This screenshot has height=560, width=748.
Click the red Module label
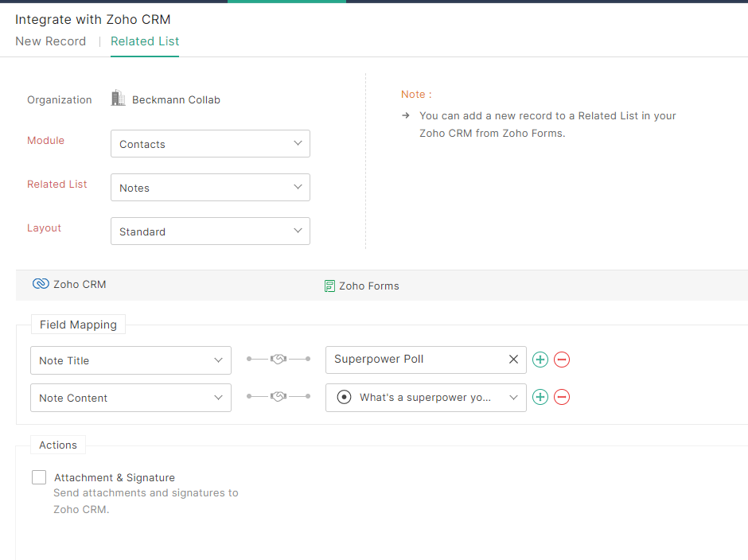click(x=46, y=140)
